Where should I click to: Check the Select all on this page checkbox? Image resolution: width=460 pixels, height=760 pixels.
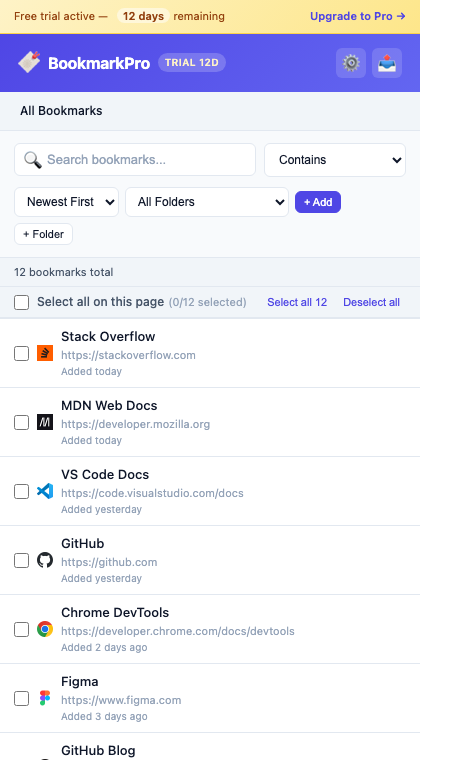pyautogui.click(x=21, y=302)
